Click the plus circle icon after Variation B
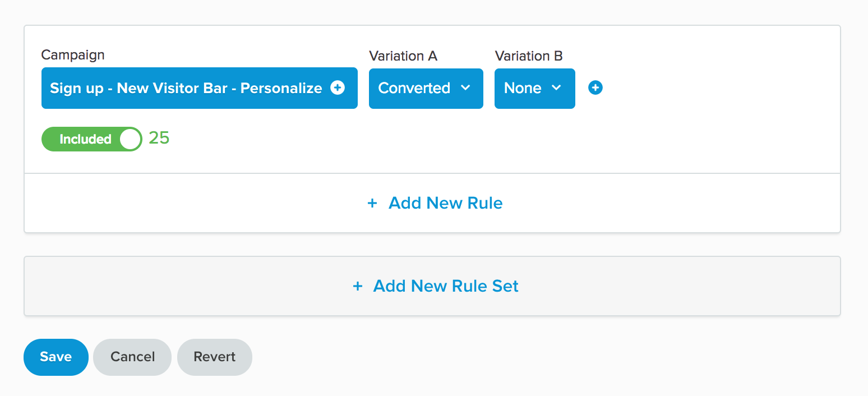Viewport: 868px width, 396px height. point(595,88)
